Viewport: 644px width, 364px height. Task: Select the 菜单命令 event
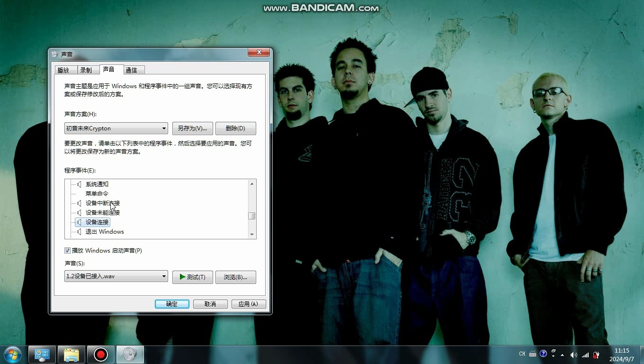pos(97,193)
